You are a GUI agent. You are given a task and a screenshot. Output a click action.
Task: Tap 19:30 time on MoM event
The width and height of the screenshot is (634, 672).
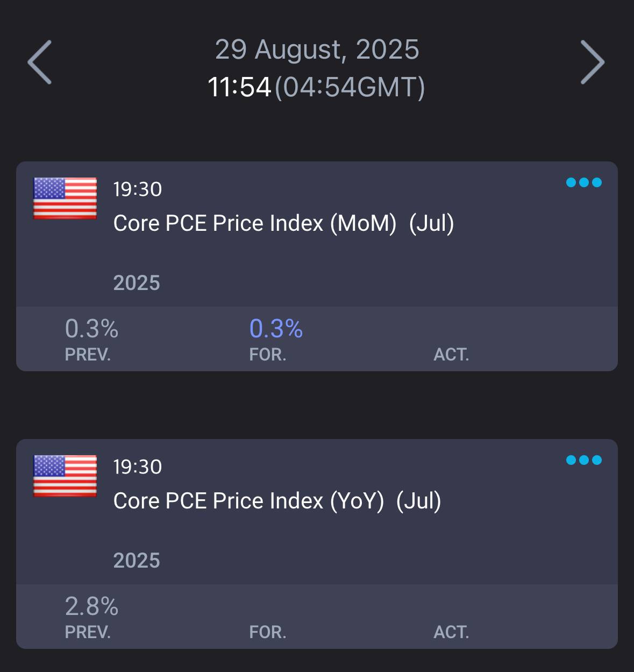(x=138, y=189)
